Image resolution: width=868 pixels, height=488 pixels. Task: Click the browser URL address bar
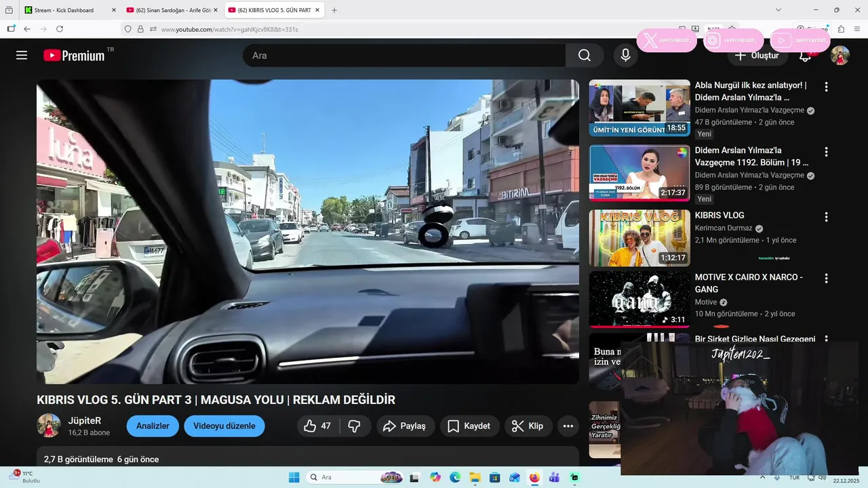[x=407, y=29]
